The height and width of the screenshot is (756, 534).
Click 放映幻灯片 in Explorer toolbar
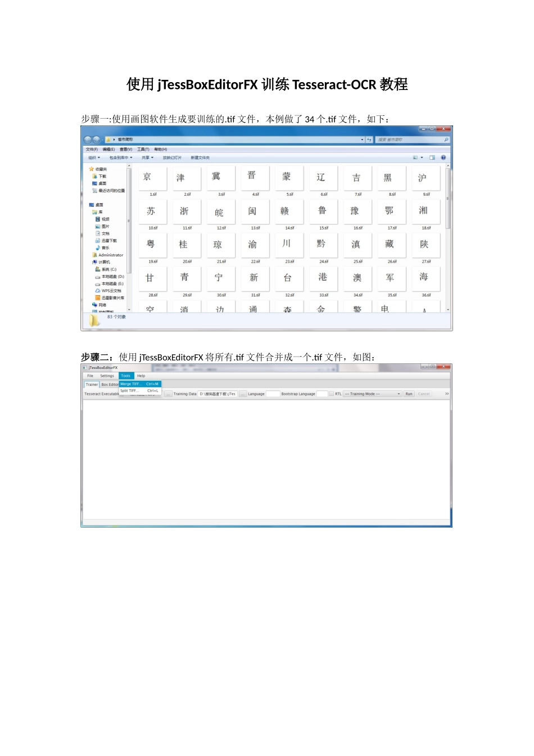tap(172, 158)
